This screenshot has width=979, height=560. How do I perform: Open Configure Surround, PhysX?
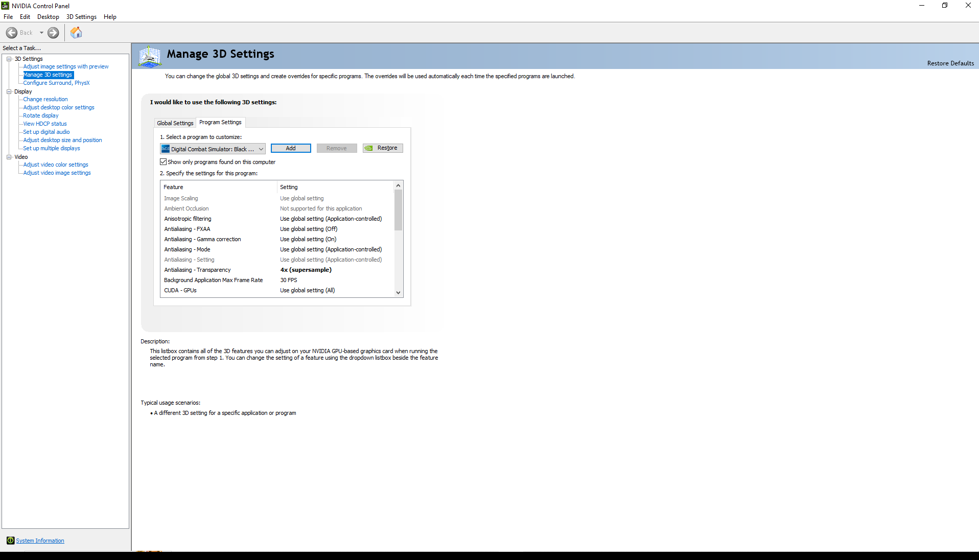pos(56,83)
